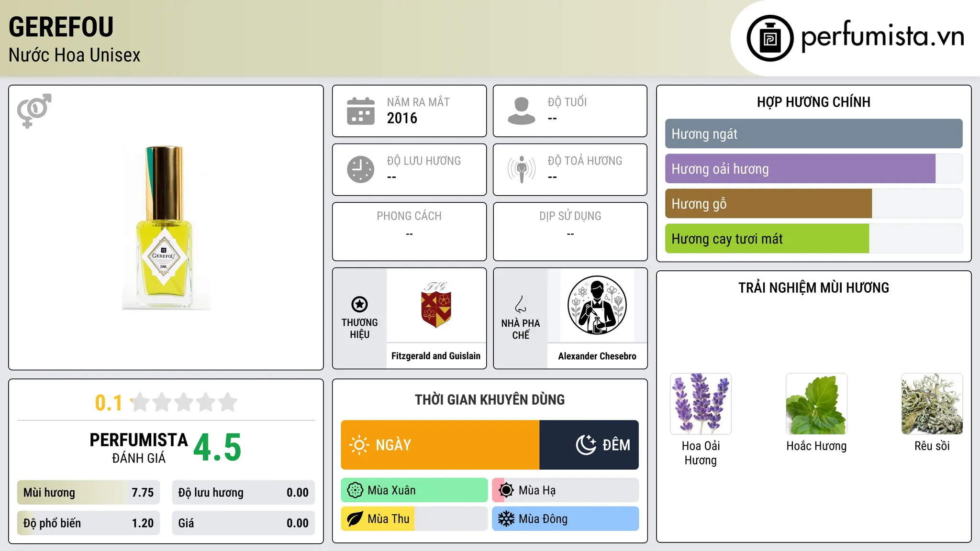Click the Độ lưu hương label beside the clock
Screen dimensions: 980x551
[x=423, y=161]
